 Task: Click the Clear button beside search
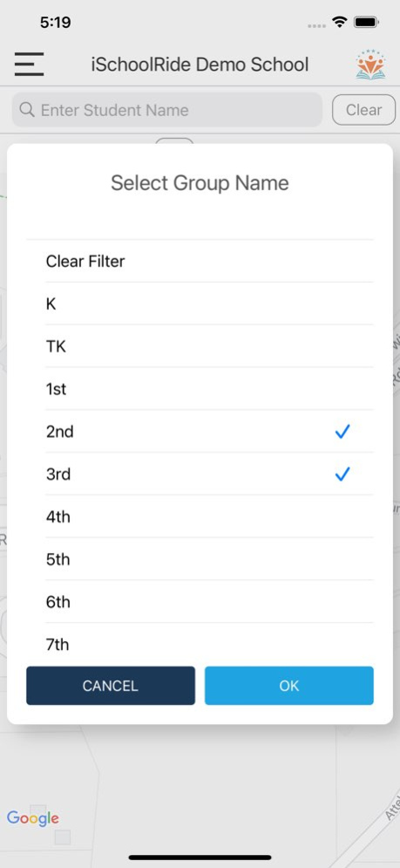tap(363, 110)
